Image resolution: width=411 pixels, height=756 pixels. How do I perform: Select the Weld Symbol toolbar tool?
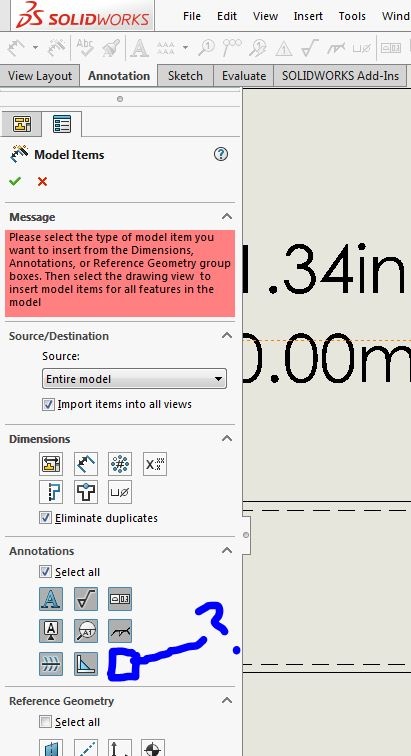click(x=336, y=48)
